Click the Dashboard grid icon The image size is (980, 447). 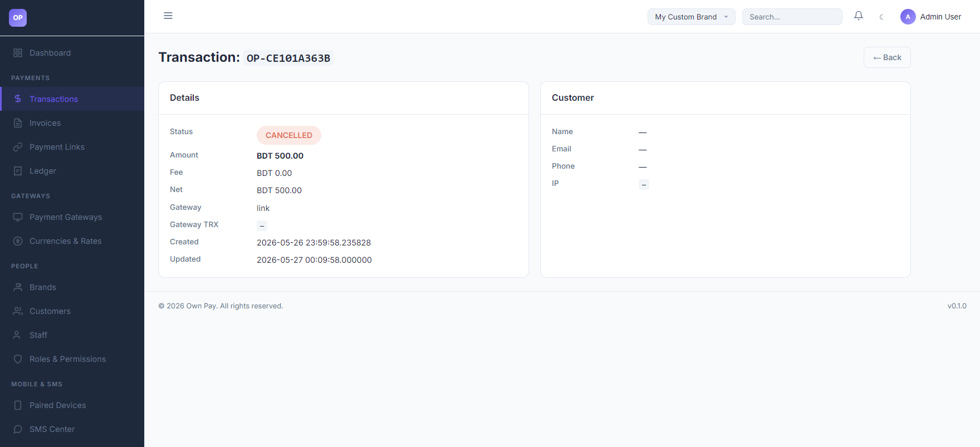click(x=18, y=53)
